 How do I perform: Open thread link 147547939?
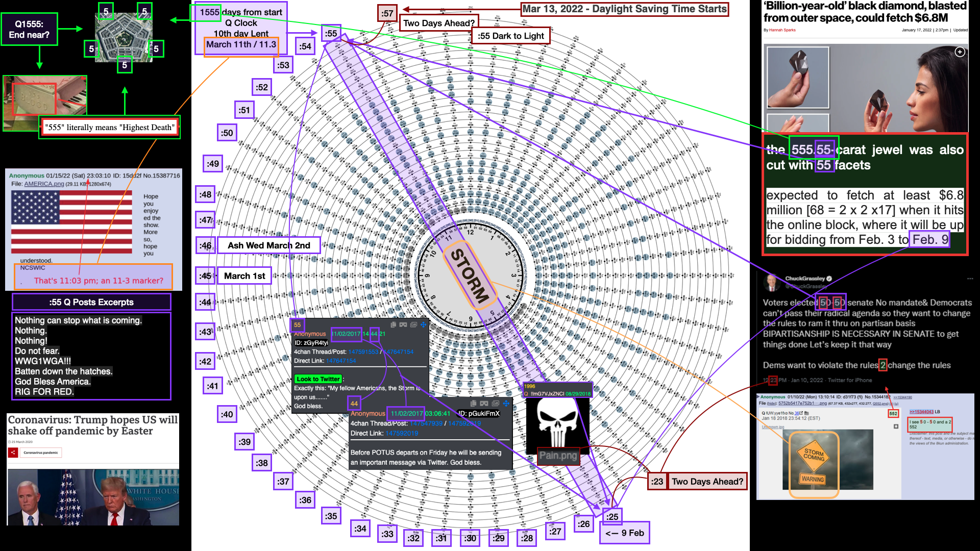[x=426, y=423]
